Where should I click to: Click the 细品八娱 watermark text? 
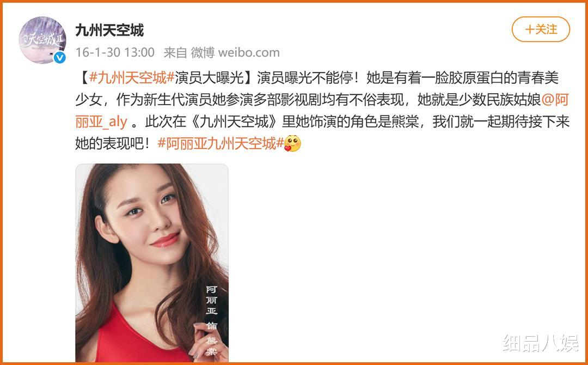click(541, 343)
